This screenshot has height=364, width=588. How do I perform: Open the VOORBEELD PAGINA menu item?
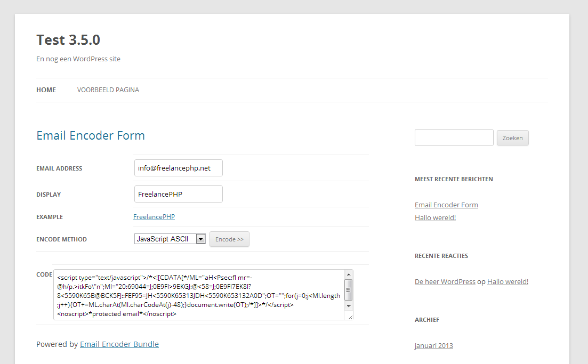coord(108,90)
